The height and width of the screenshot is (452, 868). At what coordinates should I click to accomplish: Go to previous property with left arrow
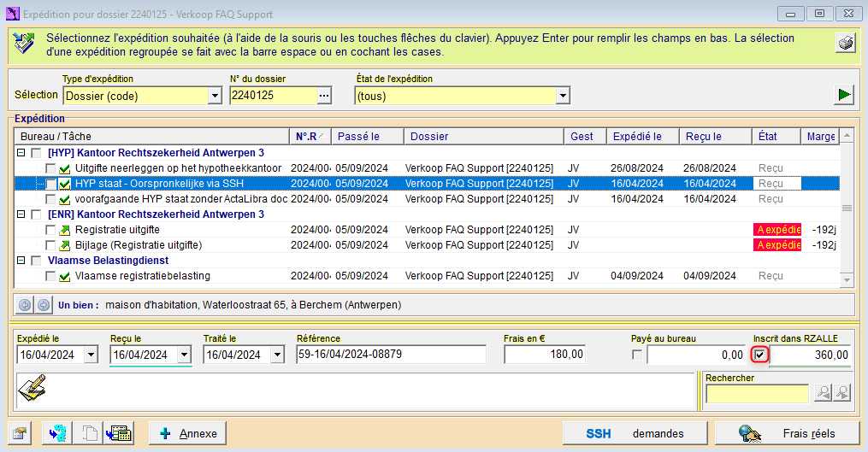tap(25, 305)
